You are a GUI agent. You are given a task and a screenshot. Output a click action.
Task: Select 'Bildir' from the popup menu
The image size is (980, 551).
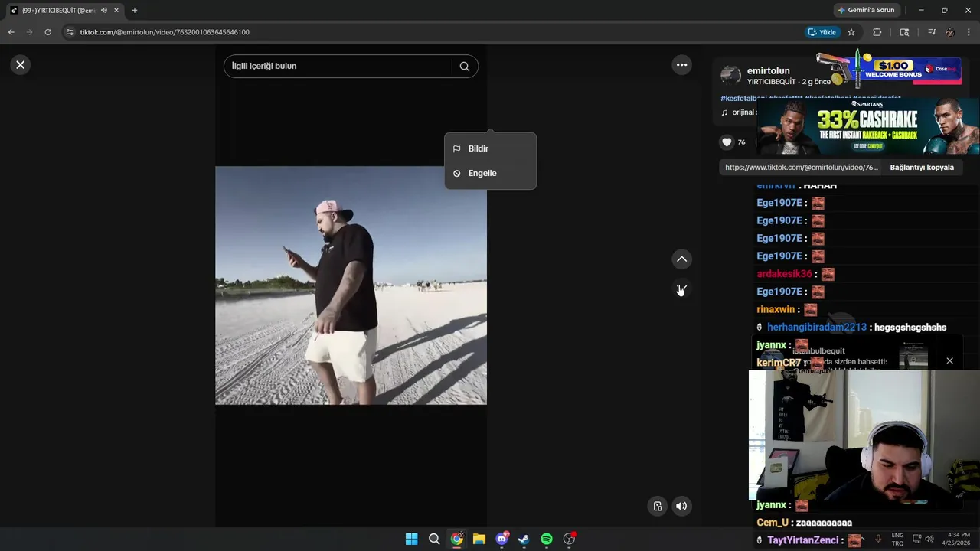[490, 148]
